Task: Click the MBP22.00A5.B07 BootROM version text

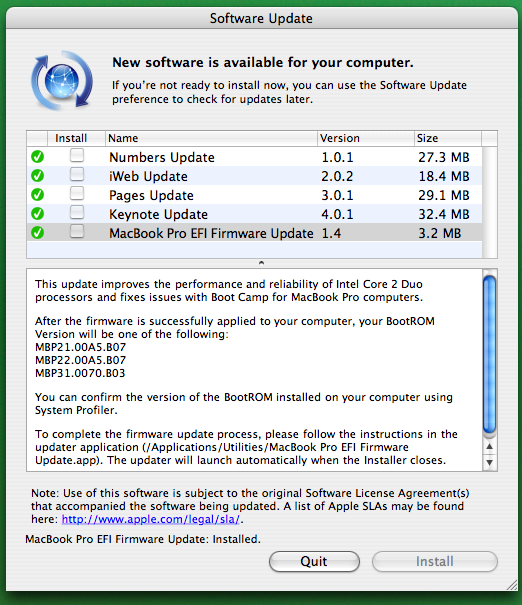Action: pos(80,360)
